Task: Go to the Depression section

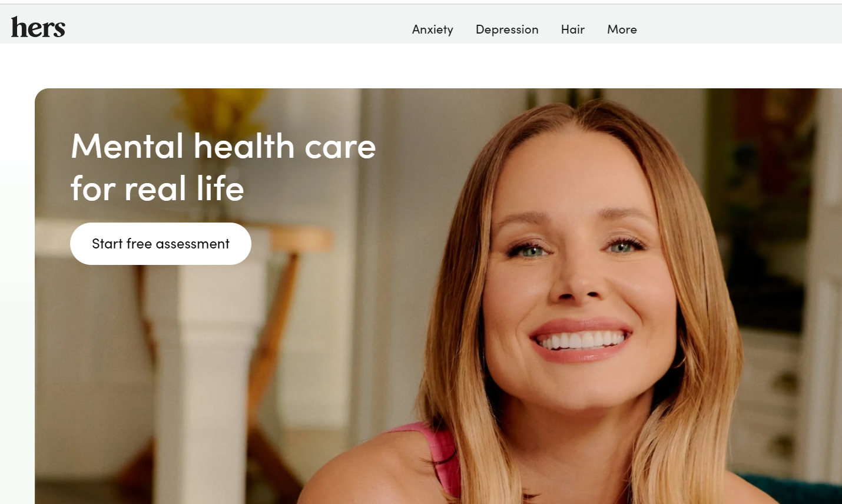Action: [x=507, y=29]
